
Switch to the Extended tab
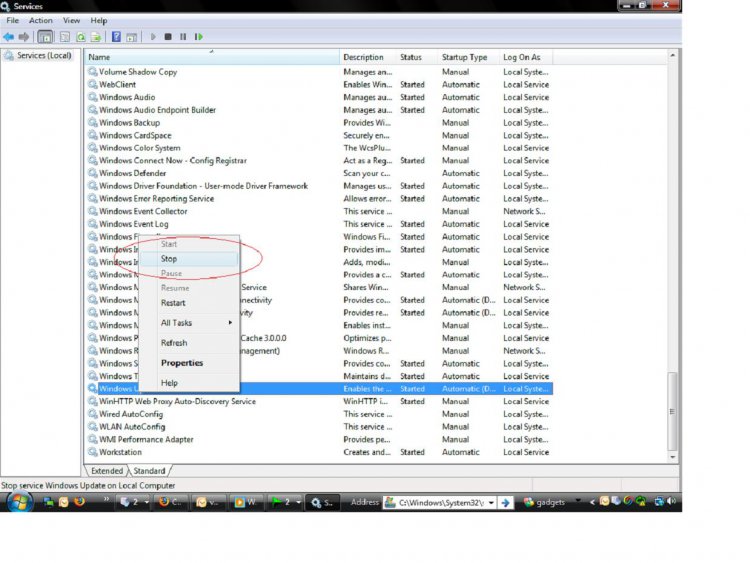pyautogui.click(x=107, y=470)
